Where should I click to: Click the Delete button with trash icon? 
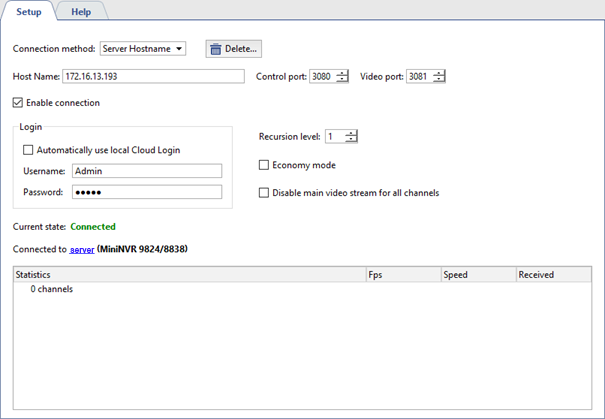233,49
